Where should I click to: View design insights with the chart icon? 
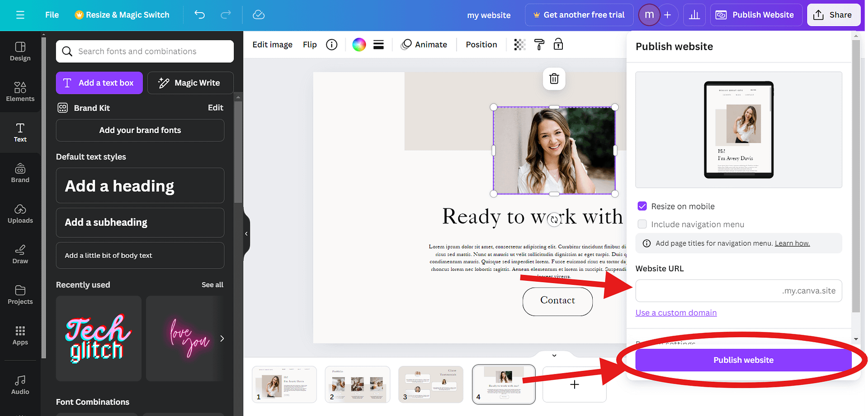[694, 14]
